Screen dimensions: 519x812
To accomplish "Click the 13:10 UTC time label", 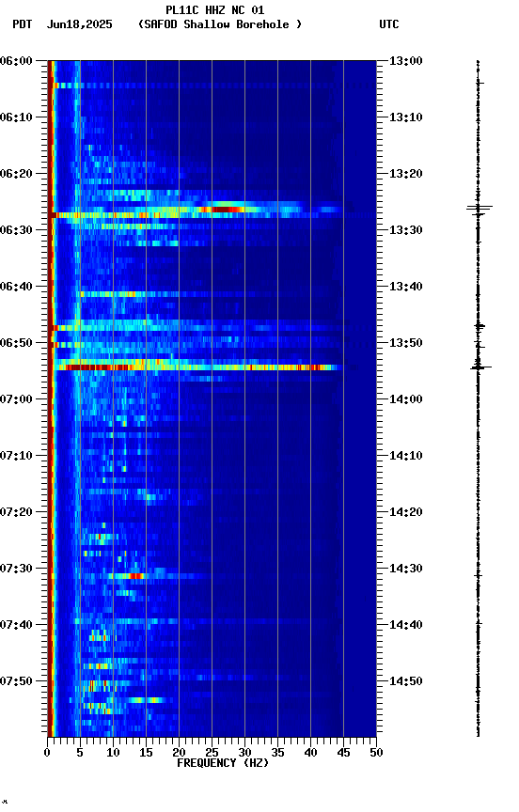I will coord(406,117).
